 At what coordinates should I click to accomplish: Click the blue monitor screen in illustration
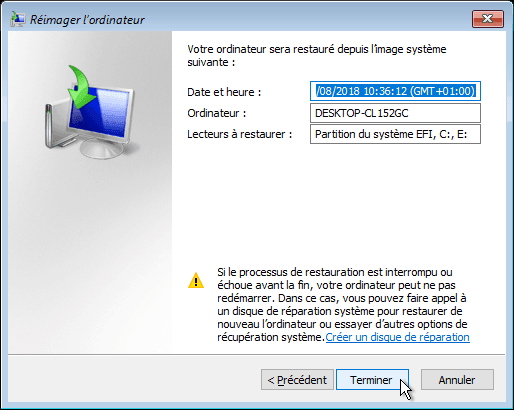99,112
